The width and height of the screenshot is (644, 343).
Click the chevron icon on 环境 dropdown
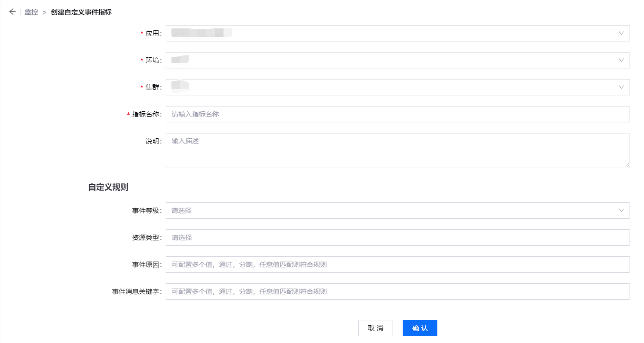[x=622, y=60]
